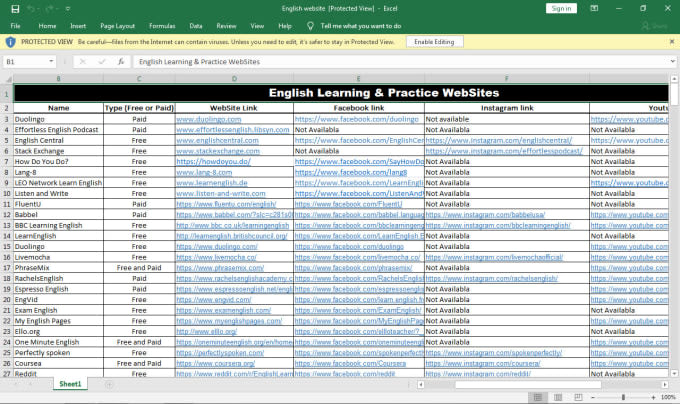Screen dimensions: 680x404
Task: Open the https://howdoyou.do/ link
Action: [x=213, y=162]
